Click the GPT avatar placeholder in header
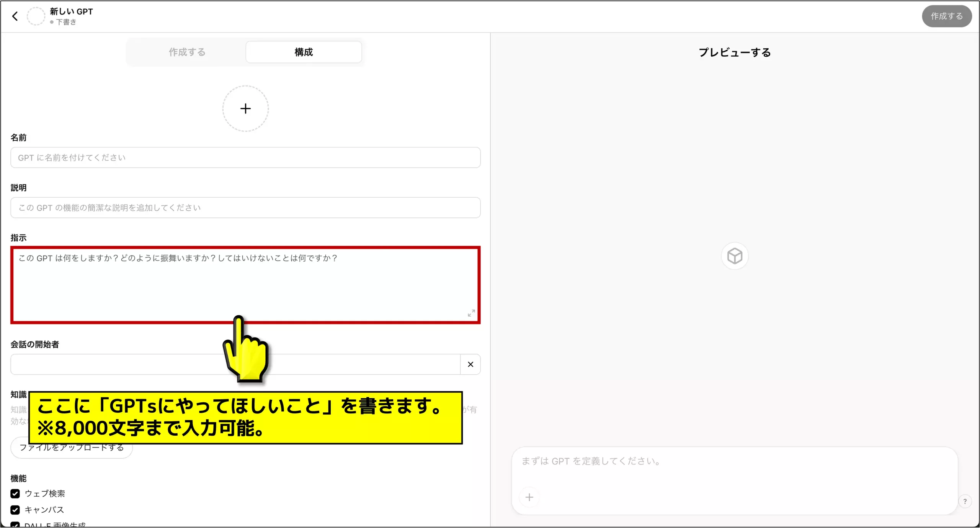The height and width of the screenshot is (528, 980). [36, 16]
